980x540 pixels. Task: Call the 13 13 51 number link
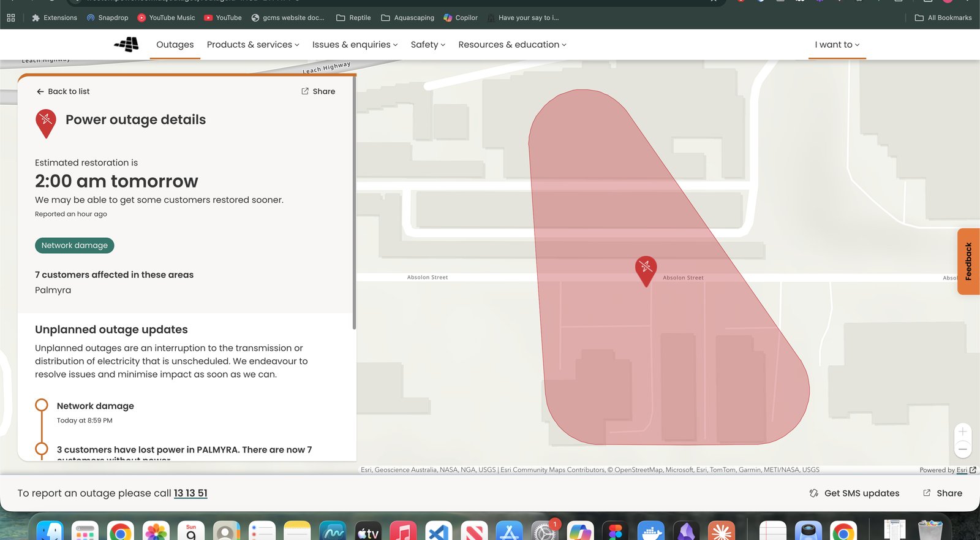[190, 493]
